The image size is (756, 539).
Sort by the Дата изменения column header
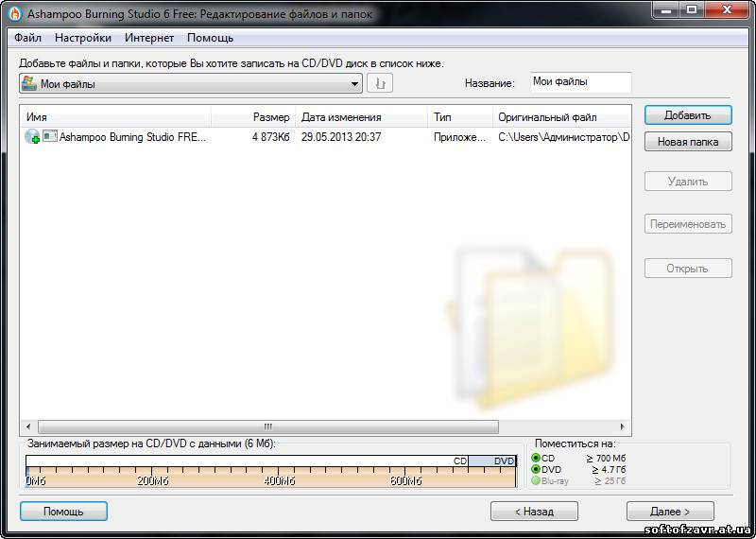(x=361, y=117)
